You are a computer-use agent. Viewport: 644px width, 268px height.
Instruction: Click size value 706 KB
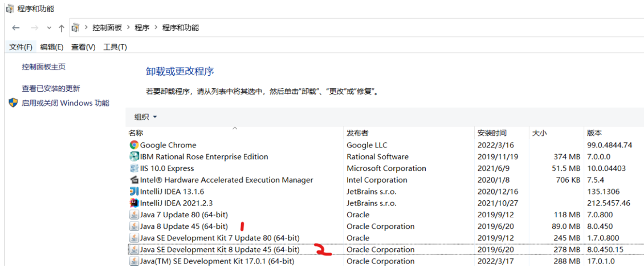tap(567, 180)
